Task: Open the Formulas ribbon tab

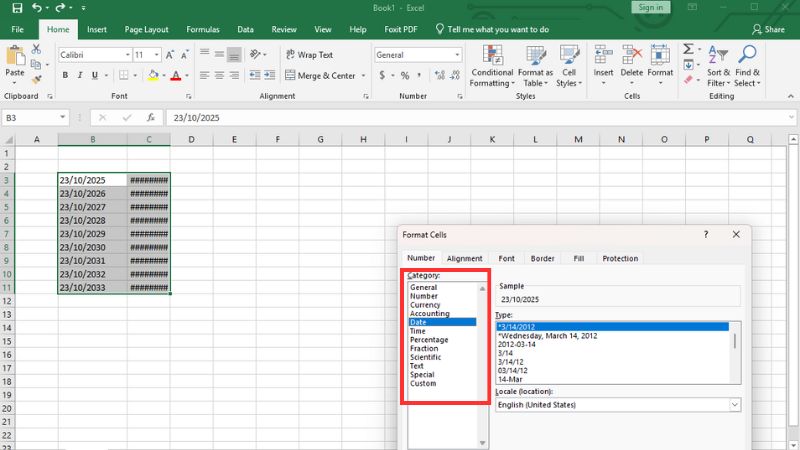Action: click(203, 30)
